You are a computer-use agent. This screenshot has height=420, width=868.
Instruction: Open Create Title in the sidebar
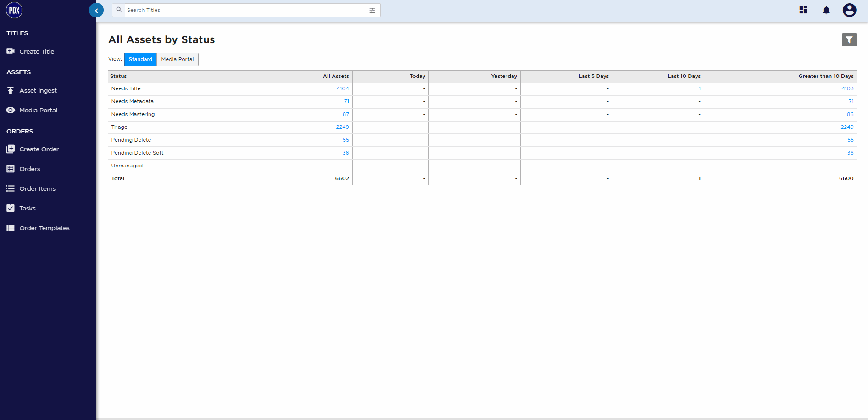[x=37, y=51]
